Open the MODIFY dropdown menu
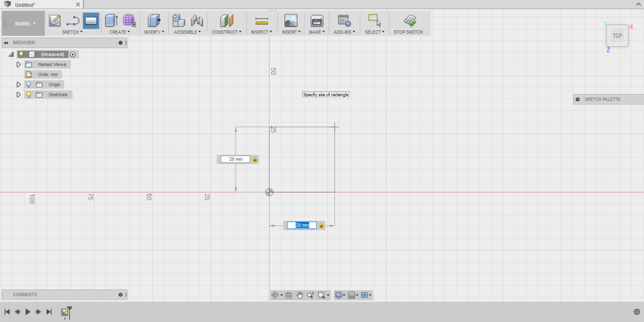The height and width of the screenshot is (322, 644). pos(154,32)
